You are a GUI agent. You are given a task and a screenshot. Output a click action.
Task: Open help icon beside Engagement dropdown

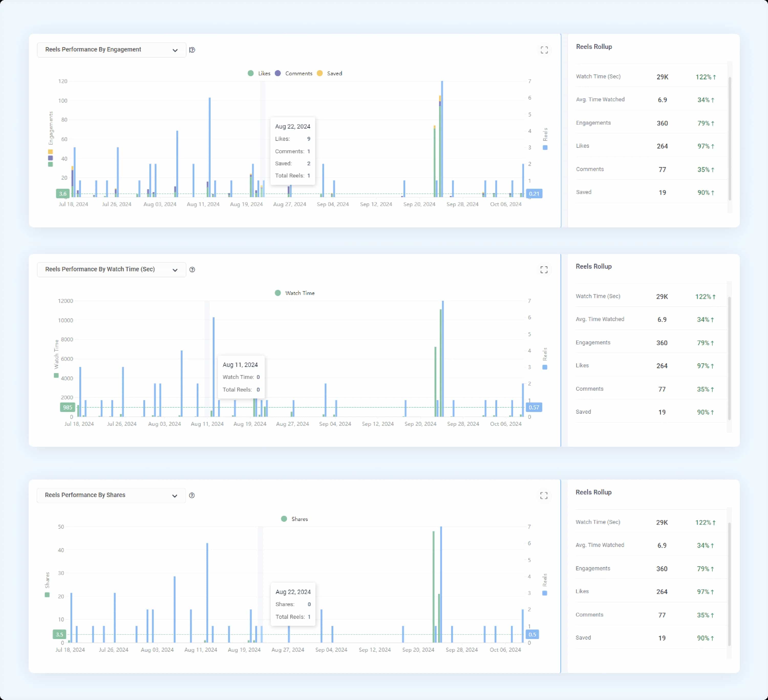[192, 50]
